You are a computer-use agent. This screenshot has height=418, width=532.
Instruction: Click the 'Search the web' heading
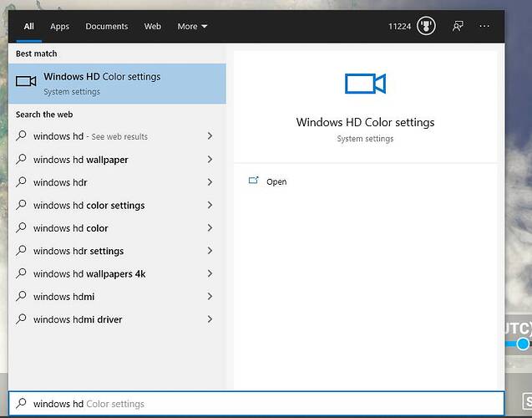point(44,115)
